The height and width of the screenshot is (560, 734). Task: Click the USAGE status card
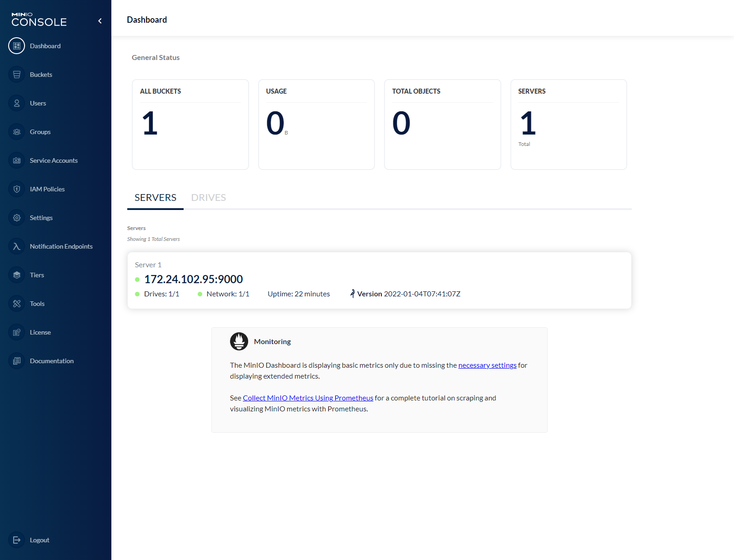click(316, 125)
